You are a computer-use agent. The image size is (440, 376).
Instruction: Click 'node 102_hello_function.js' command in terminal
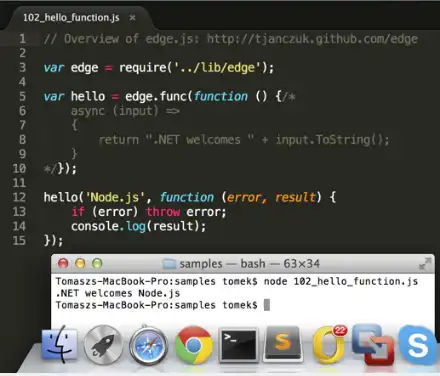pos(341,281)
